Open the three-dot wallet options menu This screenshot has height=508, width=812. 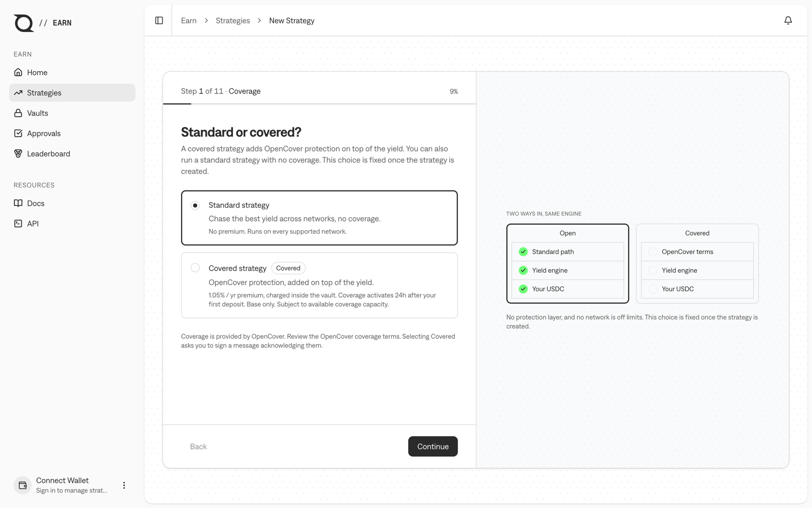click(124, 485)
